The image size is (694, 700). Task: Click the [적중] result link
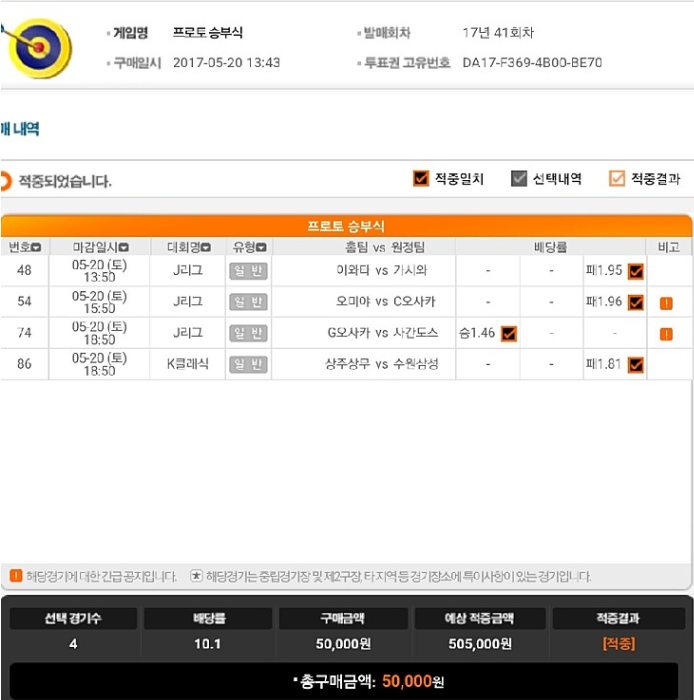point(618,643)
